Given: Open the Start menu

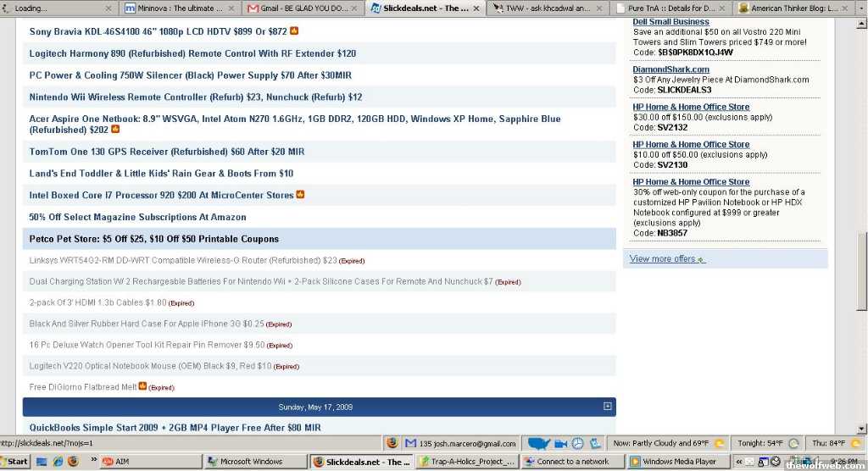Looking at the screenshot, I should [15, 461].
